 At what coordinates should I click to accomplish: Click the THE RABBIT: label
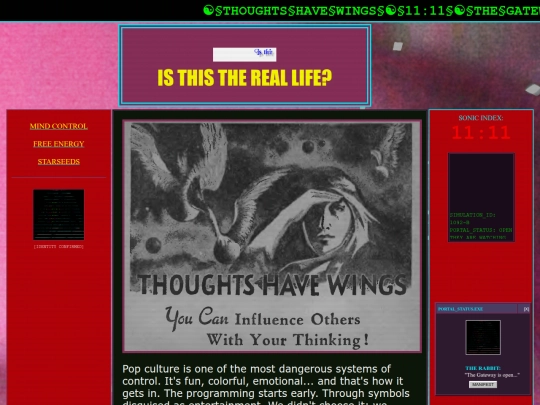tap(483, 368)
